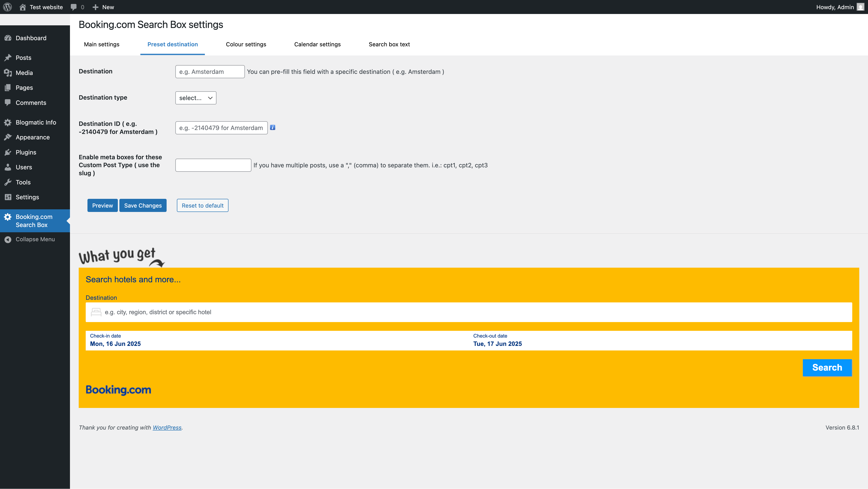
Task: Click the Comments icon in sidebar
Action: [8, 103]
